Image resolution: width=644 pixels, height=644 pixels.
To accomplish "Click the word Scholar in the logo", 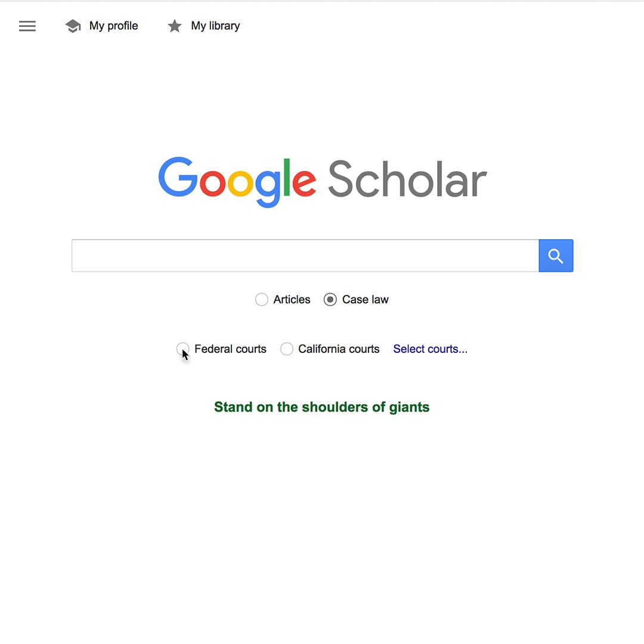I will click(407, 179).
